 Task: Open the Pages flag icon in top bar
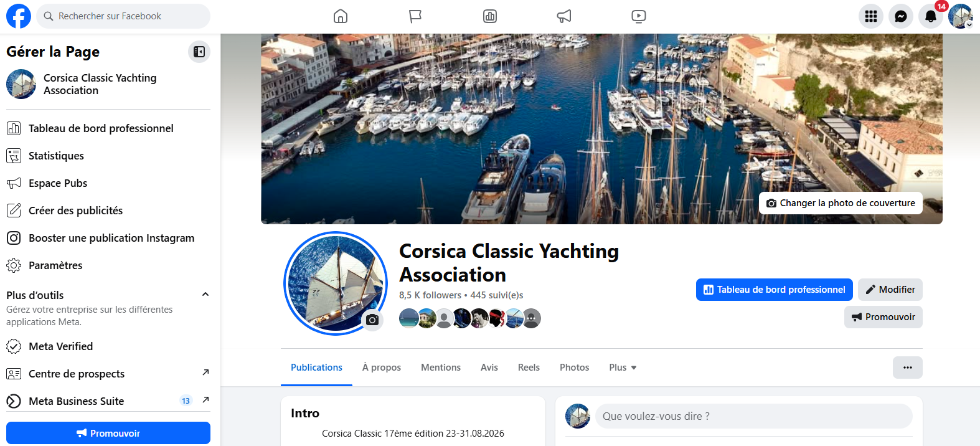tap(415, 16)
